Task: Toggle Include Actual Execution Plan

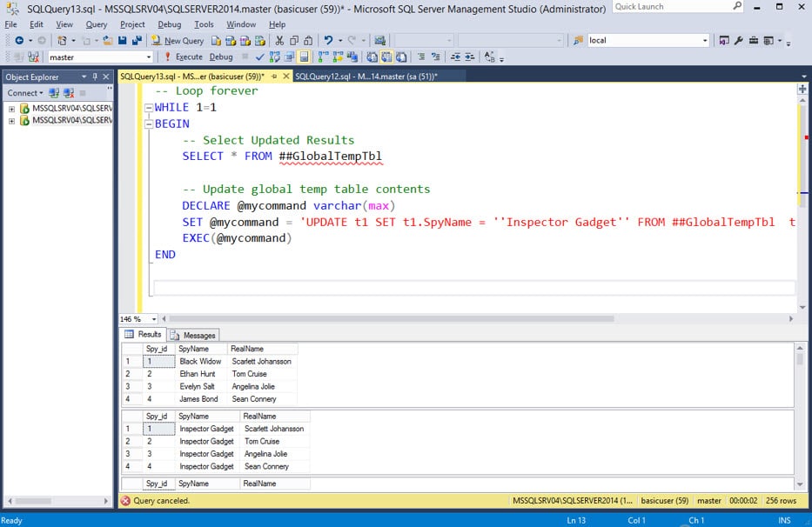Action: pyautogui.click(x=324, y=57)
